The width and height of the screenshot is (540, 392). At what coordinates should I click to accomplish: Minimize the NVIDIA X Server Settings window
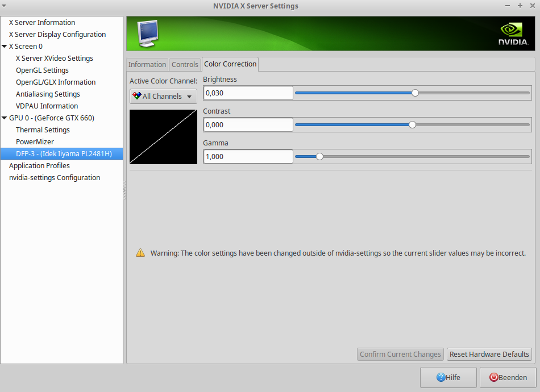point(507,6)
